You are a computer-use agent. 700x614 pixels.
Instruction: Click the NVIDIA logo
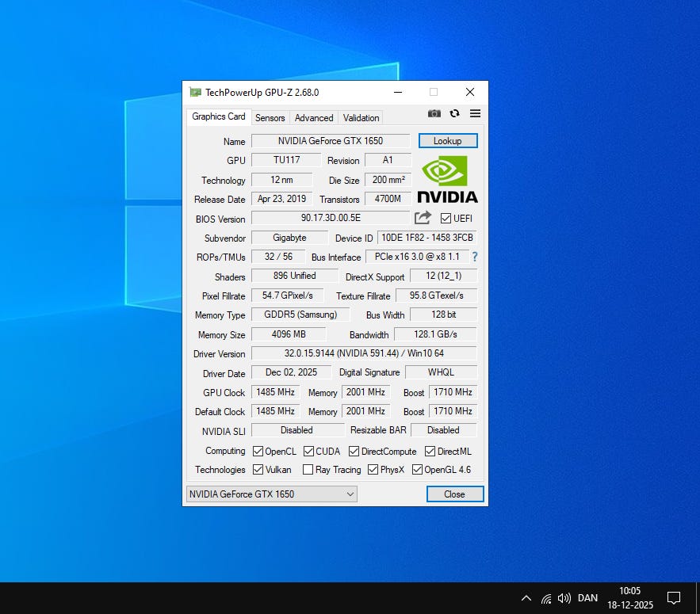point(447,179)
